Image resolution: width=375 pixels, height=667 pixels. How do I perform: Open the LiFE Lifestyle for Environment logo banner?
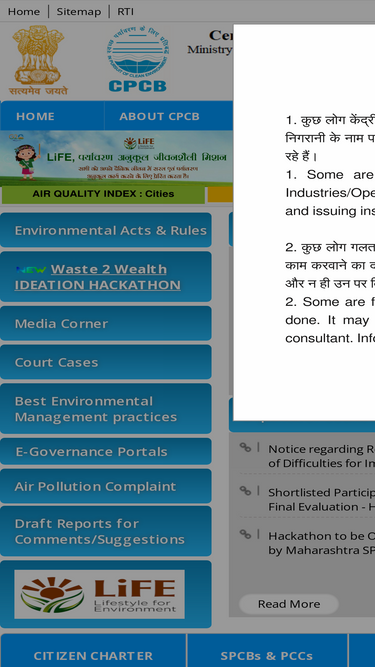pyautogui.click(x=99, y=594)
